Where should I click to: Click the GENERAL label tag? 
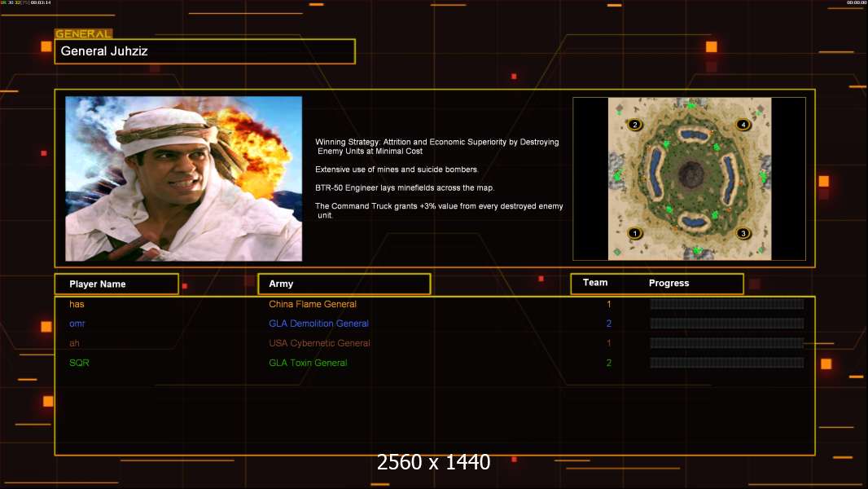coord(84,33)
